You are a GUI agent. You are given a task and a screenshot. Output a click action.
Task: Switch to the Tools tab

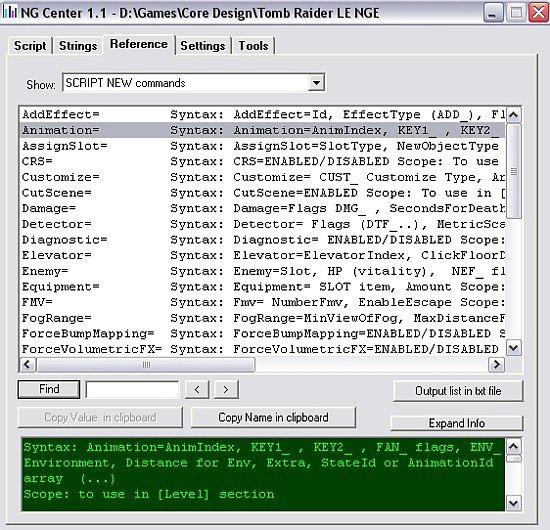click(253, 46)
